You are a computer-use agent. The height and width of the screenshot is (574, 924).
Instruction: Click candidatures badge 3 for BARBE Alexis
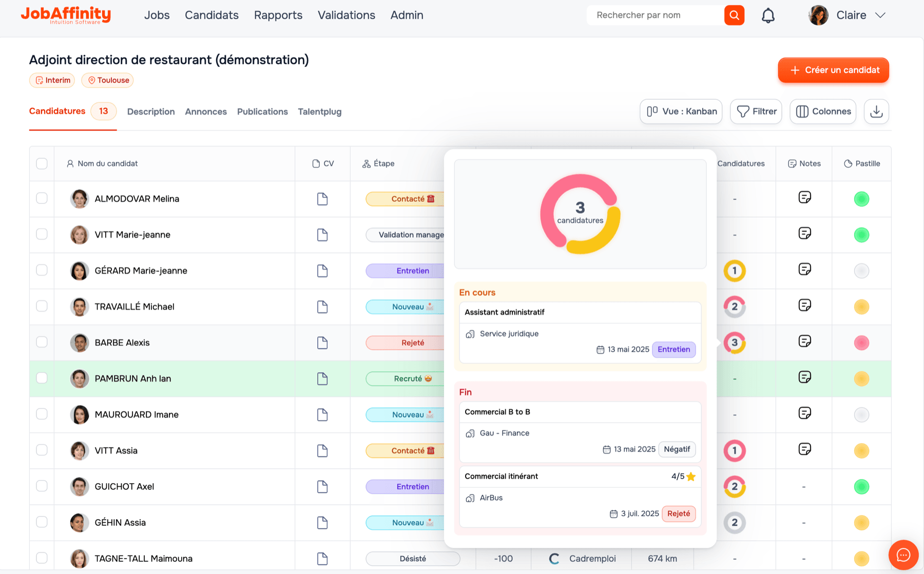click(735, 342)
